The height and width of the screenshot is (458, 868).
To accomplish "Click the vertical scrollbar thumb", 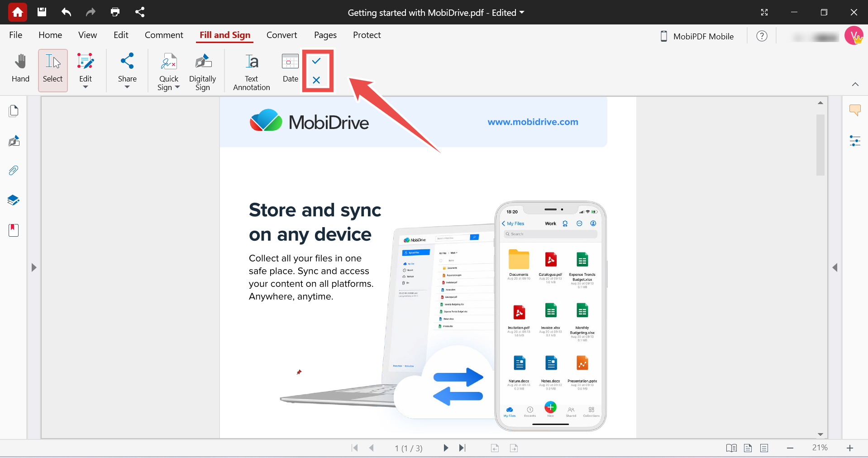I will tap(820, 145).
